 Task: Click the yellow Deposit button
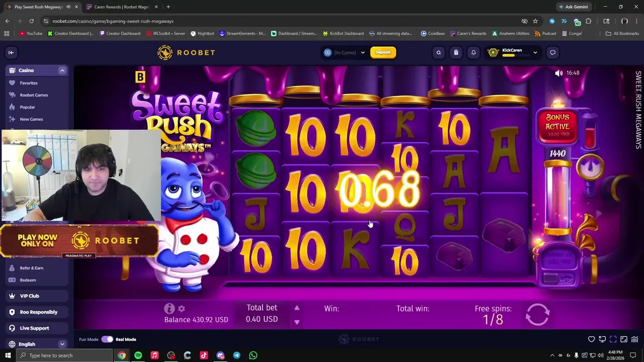pos(383,52)
